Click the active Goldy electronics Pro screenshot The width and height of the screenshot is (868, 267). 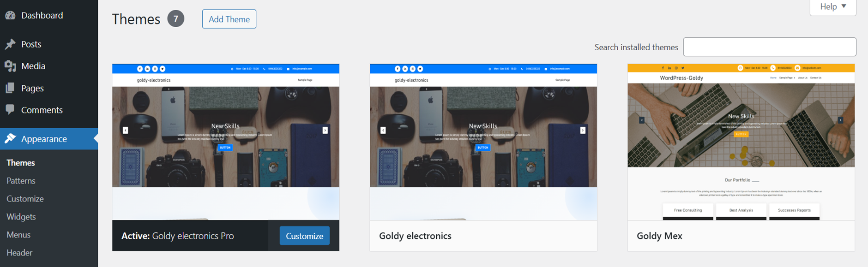[226, 142]
